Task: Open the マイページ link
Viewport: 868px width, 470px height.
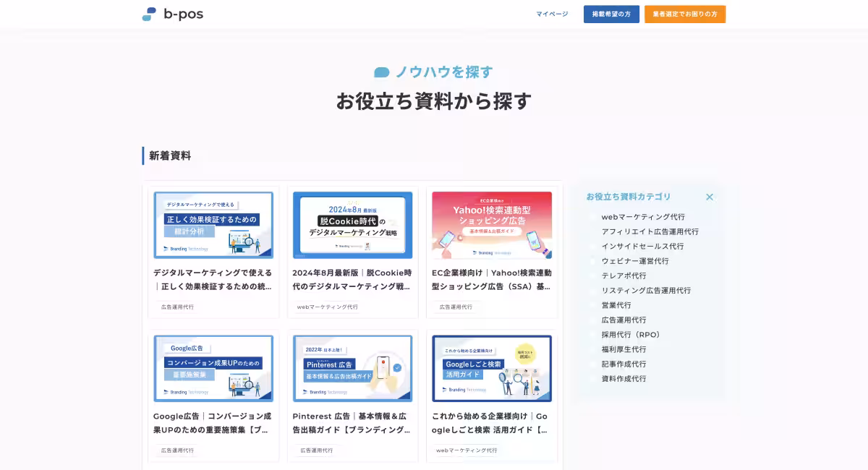Action: [552, 13]
